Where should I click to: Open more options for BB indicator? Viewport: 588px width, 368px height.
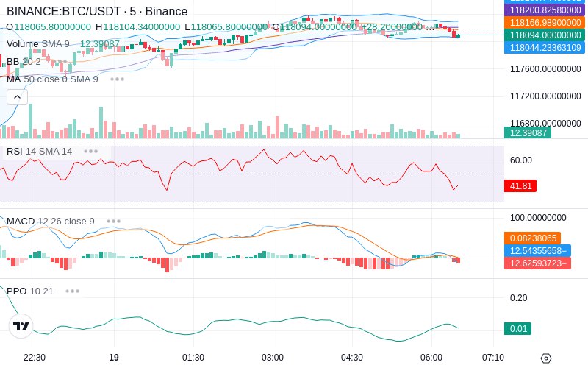click(60, 61)
